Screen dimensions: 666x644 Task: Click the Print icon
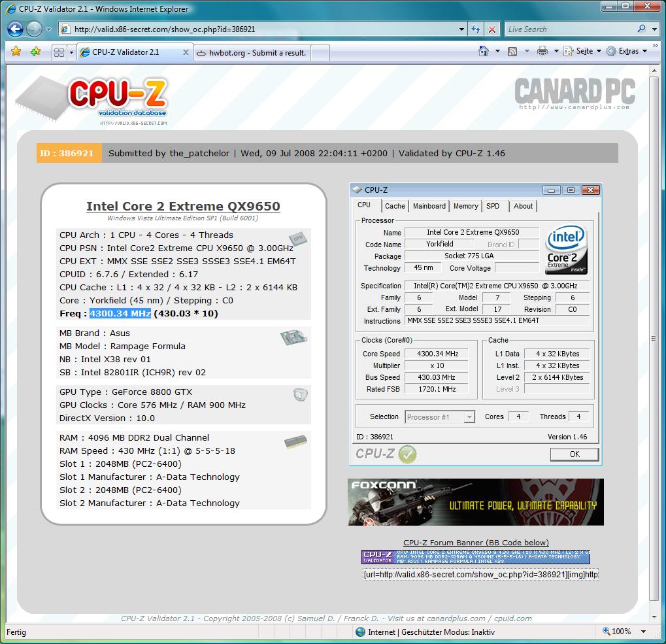coord(542,52)
